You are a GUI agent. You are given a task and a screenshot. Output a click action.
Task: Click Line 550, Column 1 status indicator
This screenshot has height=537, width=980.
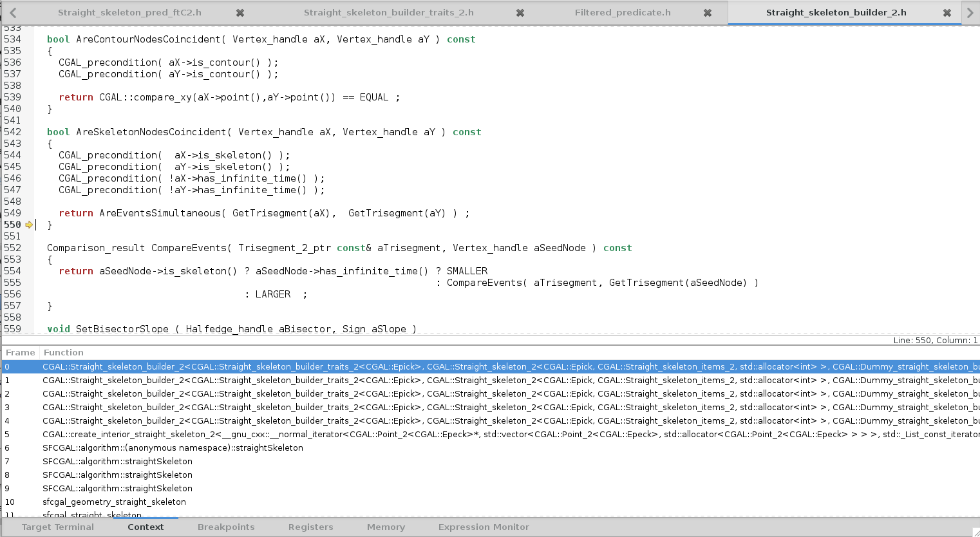pyautogui.click(x=936, y=340)
